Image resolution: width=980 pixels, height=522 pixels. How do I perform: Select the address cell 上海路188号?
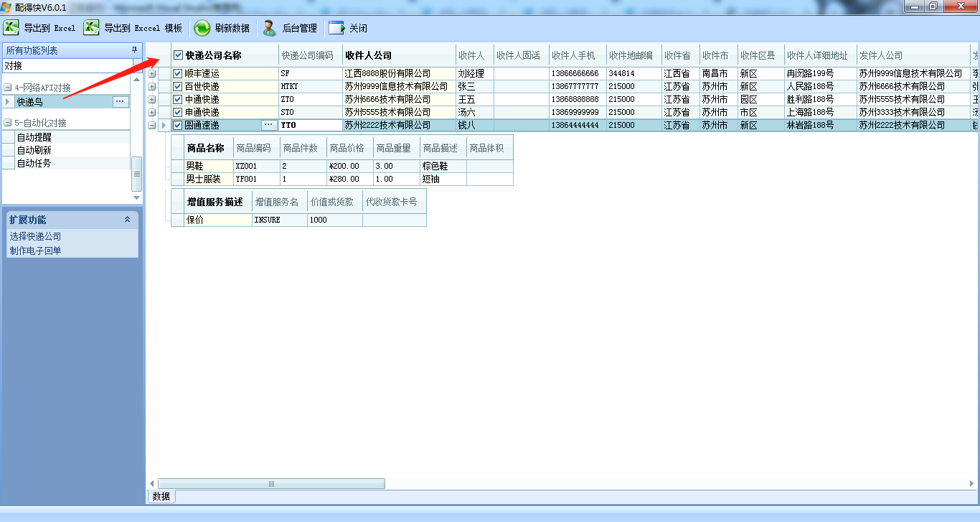pyautogui.click(x=820, y=112)
